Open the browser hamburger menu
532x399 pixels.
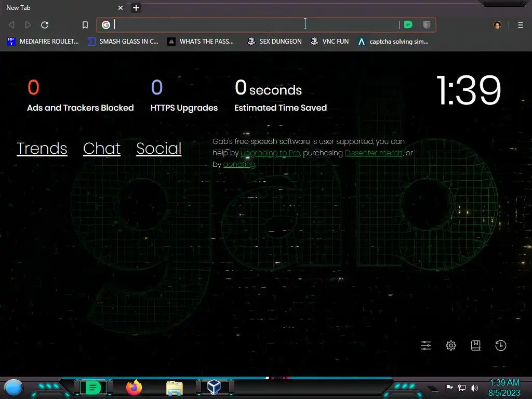pos(521,25)
